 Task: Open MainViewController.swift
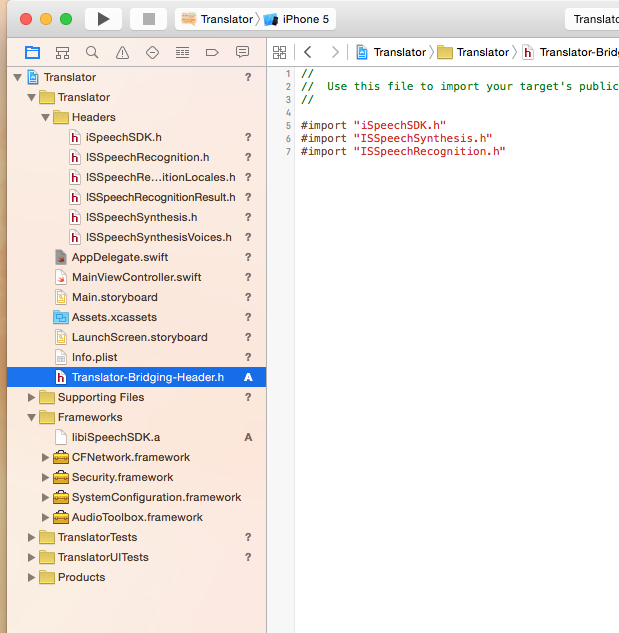136,277
